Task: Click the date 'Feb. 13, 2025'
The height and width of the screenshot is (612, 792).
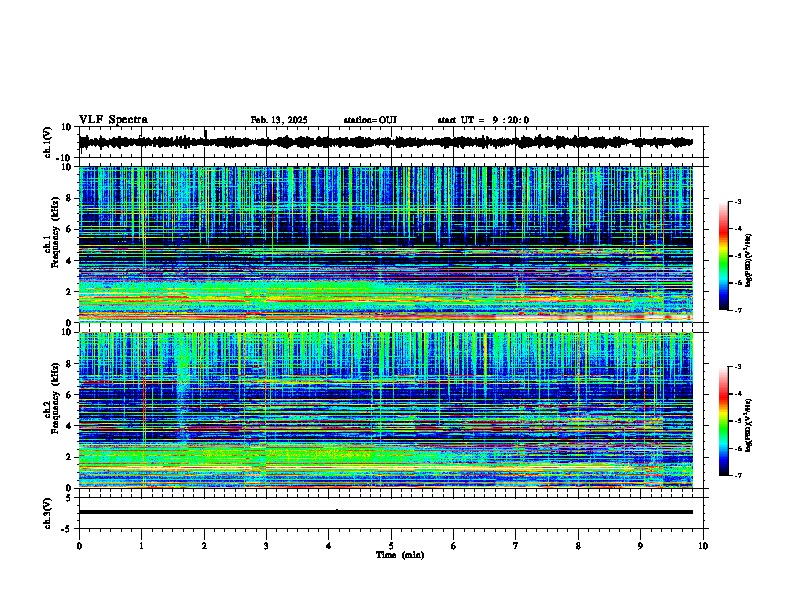Action: [279, 120]
